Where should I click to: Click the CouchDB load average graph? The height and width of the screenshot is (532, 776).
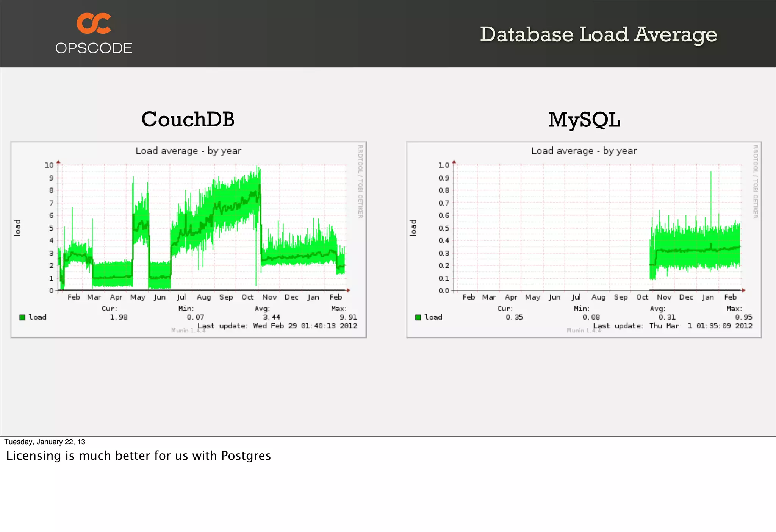[x=189, y=240]
